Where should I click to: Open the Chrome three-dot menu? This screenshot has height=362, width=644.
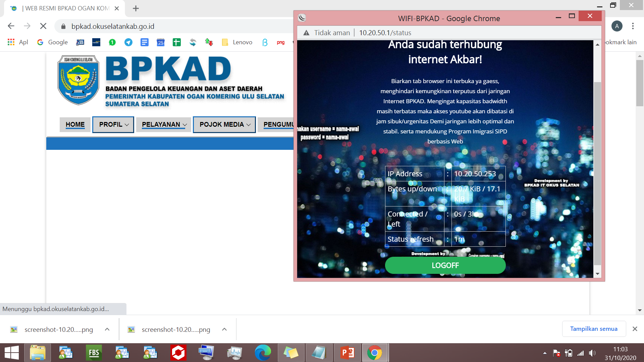coord(633,26)
